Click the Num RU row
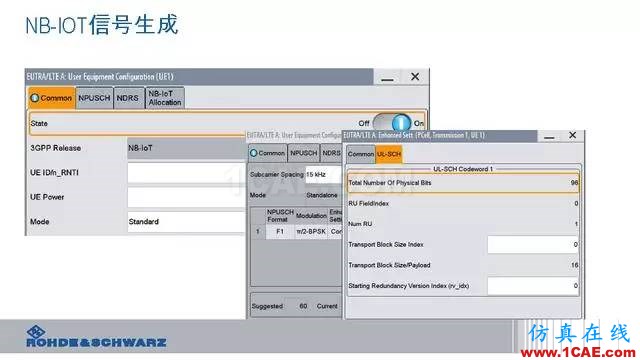 tap(463, 224)
